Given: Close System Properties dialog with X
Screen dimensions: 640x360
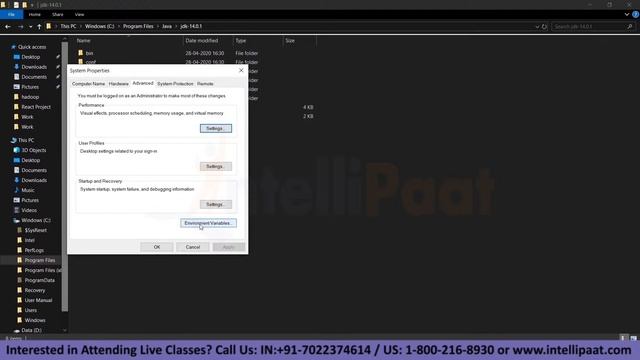Looking at the screenshot, I should coord(241,71).
